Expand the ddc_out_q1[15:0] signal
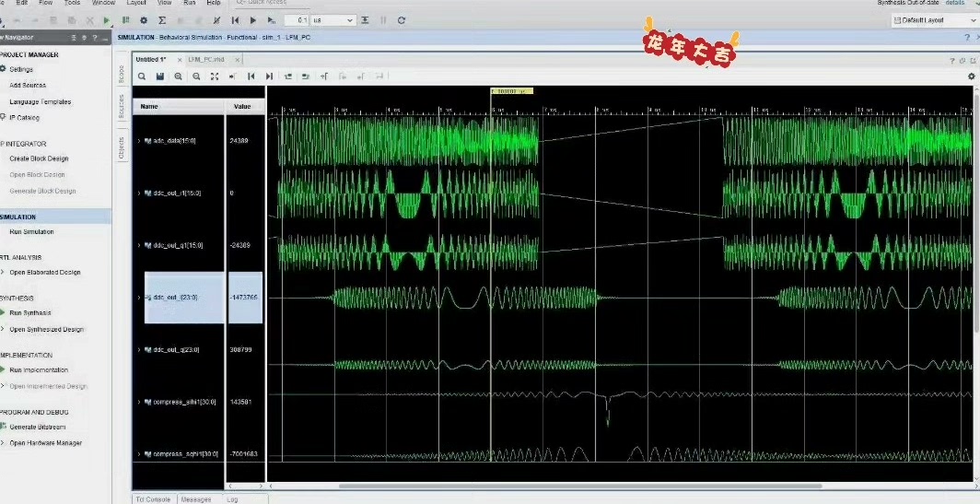The height and width of the screenshot is (504, 980). pyautogui.click(x=139, y=245)
